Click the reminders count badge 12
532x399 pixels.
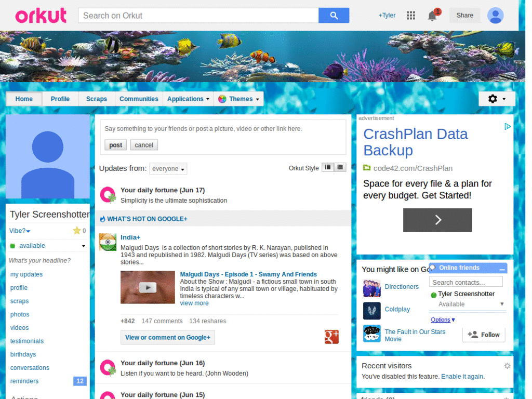79,381
